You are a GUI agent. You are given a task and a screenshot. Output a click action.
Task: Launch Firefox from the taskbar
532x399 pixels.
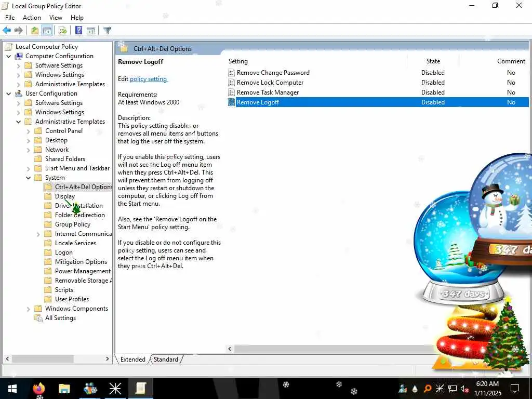click(39, 388)
